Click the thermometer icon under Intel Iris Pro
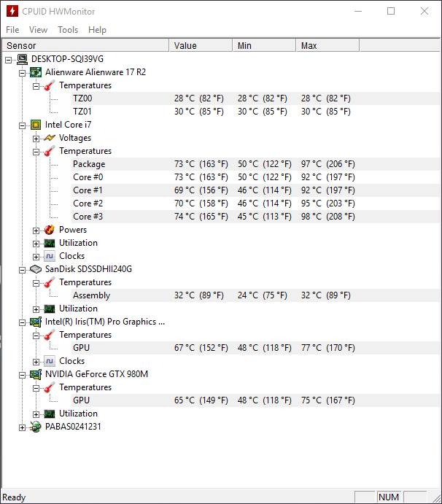This screenshot has height=504, width=442. 50,335
